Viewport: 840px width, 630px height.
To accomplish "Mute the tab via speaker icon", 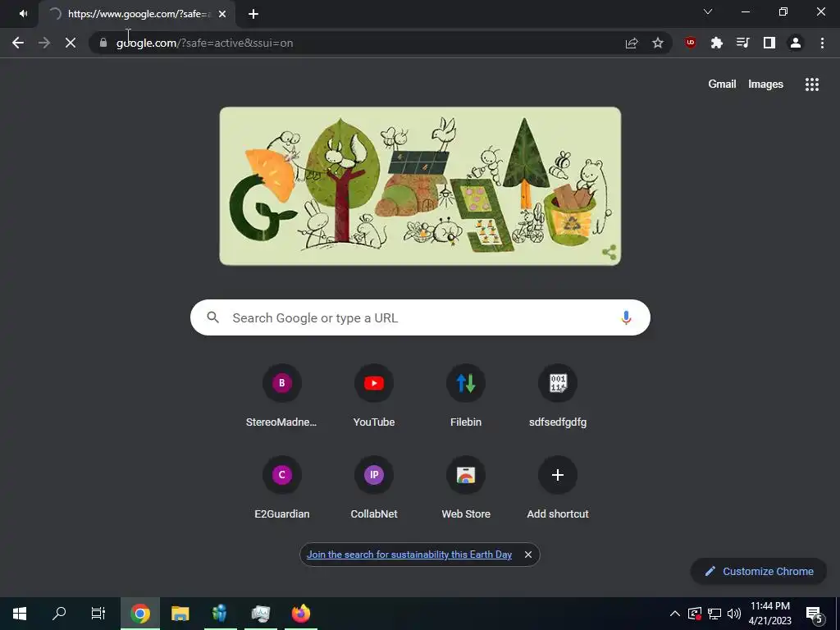I will click(23, 14).
